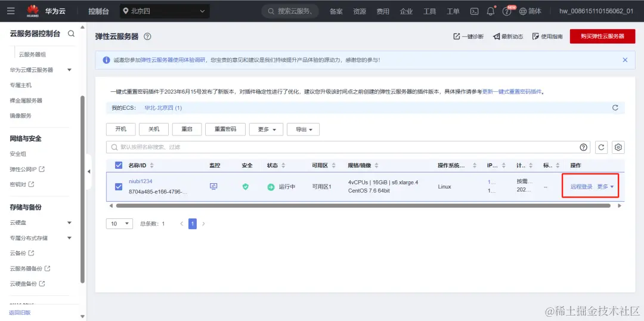This screenshot has height=321, width=644.
Task: Open table column settings gear
Action: pos(618,147)
